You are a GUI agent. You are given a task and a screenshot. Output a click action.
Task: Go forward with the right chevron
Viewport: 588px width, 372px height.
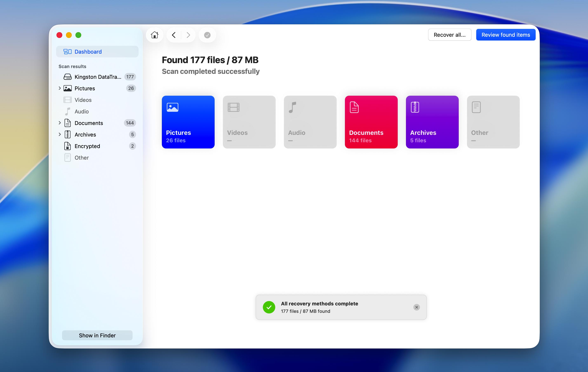click(x=188, y=35)
